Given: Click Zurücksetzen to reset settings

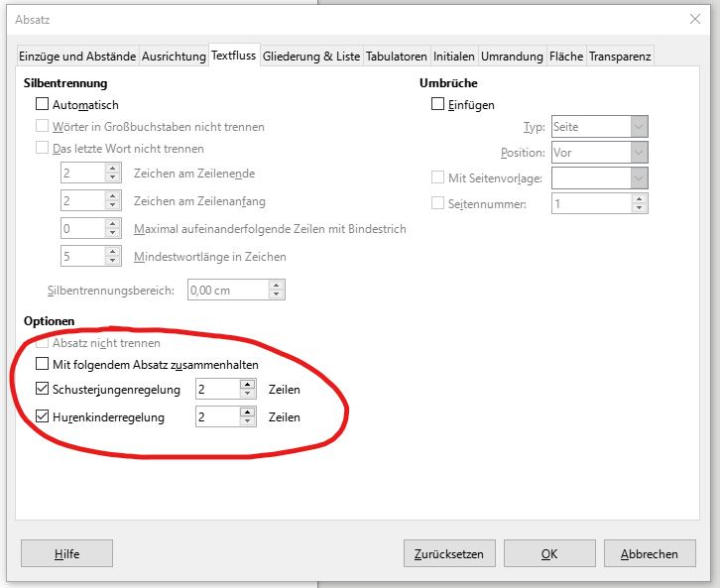Looking at the screenshot, I should point(449,554).
